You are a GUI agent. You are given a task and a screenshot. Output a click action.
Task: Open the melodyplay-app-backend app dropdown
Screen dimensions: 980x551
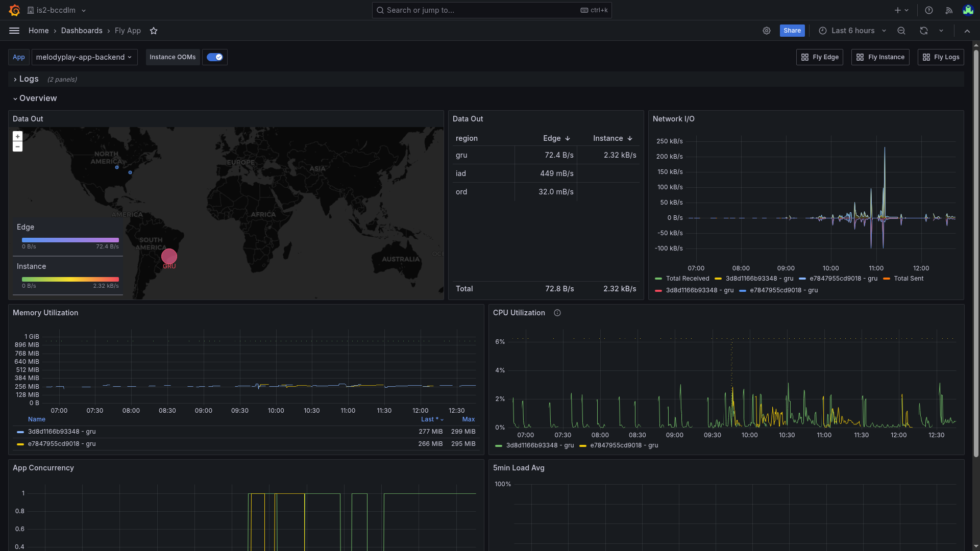84,57
